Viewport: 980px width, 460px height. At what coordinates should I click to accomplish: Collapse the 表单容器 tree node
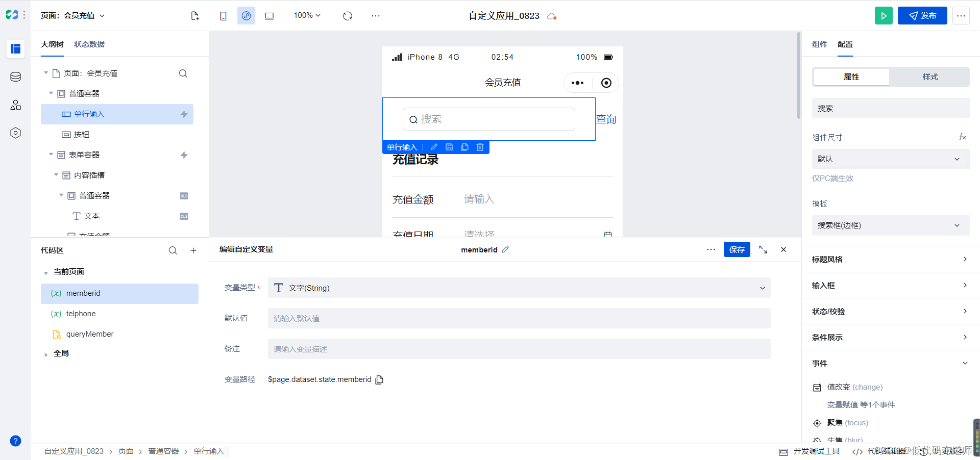pos(51,155)
